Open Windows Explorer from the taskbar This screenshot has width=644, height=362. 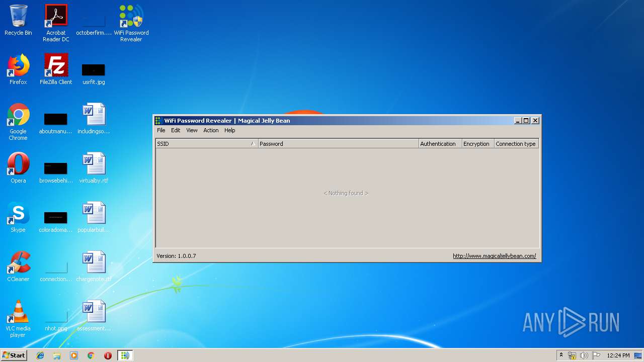tap(57, 355)
